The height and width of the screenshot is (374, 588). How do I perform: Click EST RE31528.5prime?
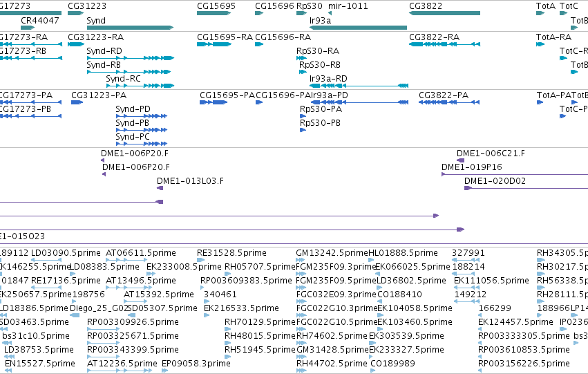click(x=201, y=259)
